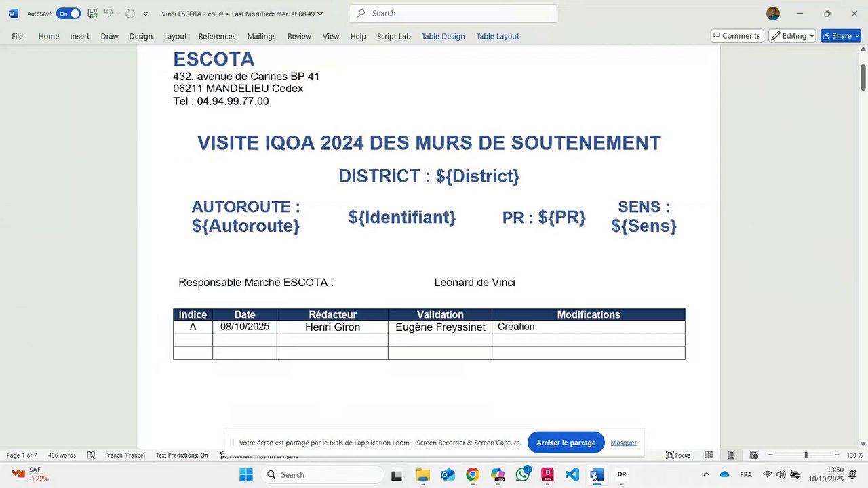Open the Windows Start menu

pos(246,474)
